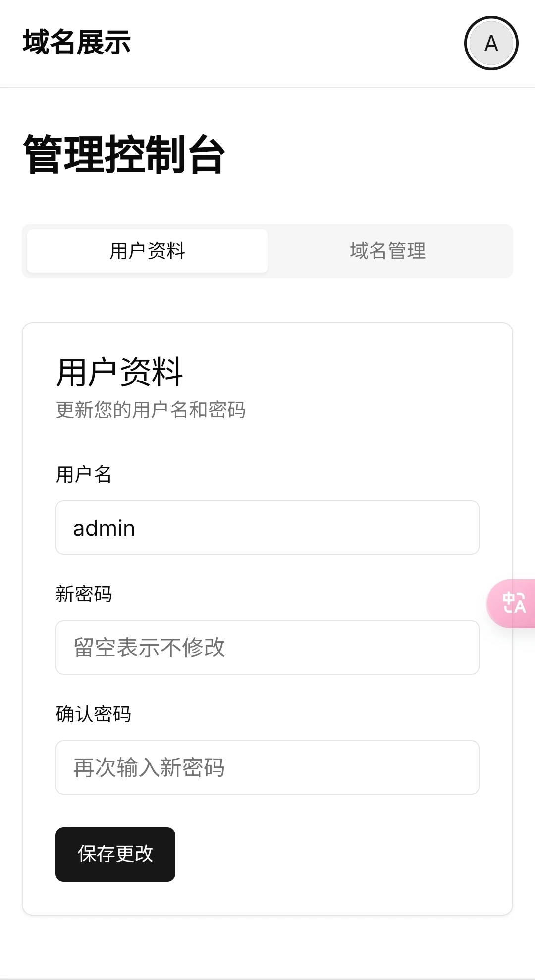The height and width of the screenshot is (980, 535).
Task: Click the 管理控制台 page heading
Action: point(124,155)
